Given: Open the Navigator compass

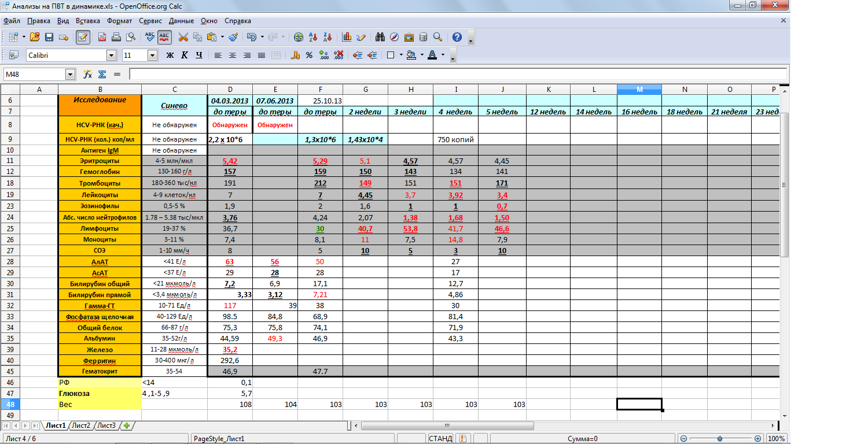Looking at the screenshot, I should 395,37.
